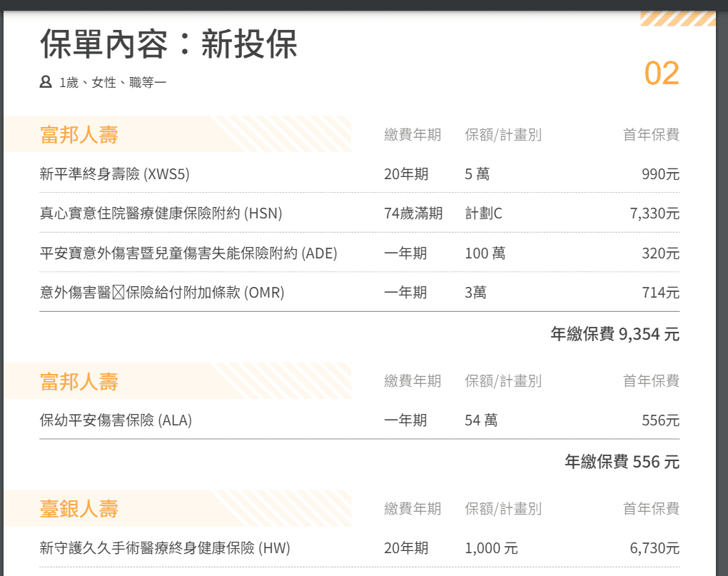Click the 3萬 coverage value
Image resolution: width=728 pixels, height=576 pixels.
coord(475,293)
